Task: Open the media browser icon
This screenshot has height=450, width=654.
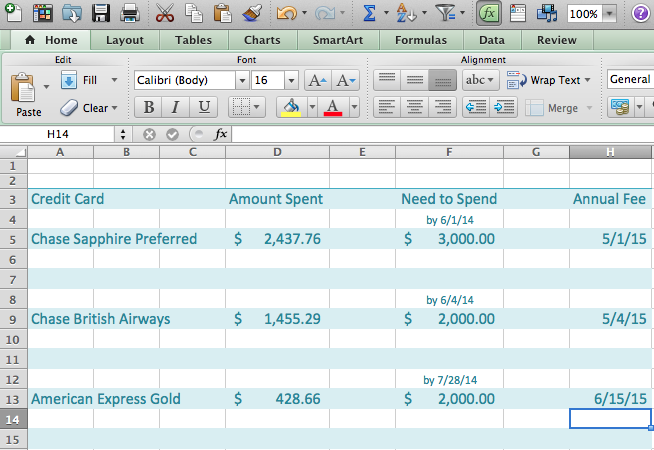Action: (547, 13)
